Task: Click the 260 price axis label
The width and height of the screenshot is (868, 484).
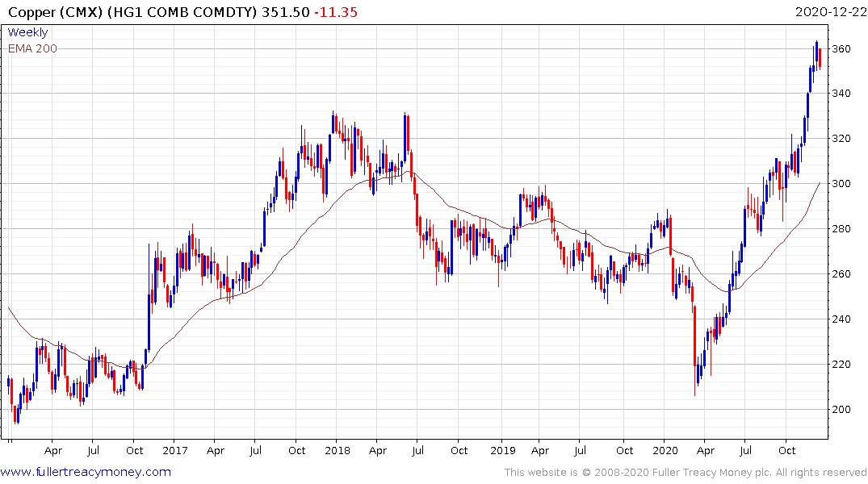Action: pyautogui.click(x=841, y=273)
